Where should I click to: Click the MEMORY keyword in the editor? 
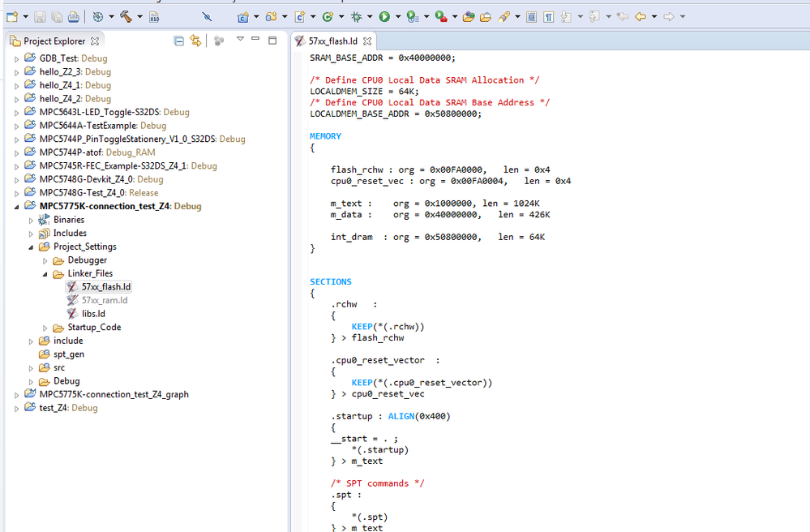tap(325, 136)
